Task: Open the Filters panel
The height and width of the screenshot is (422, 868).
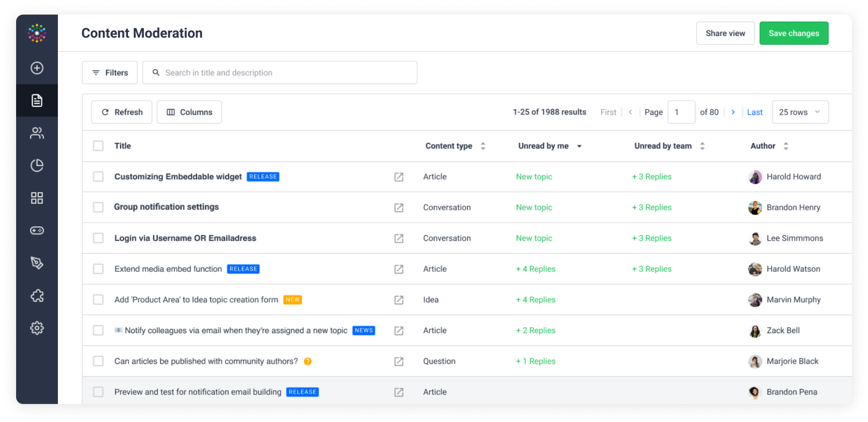Action: (x=110, y=72)
